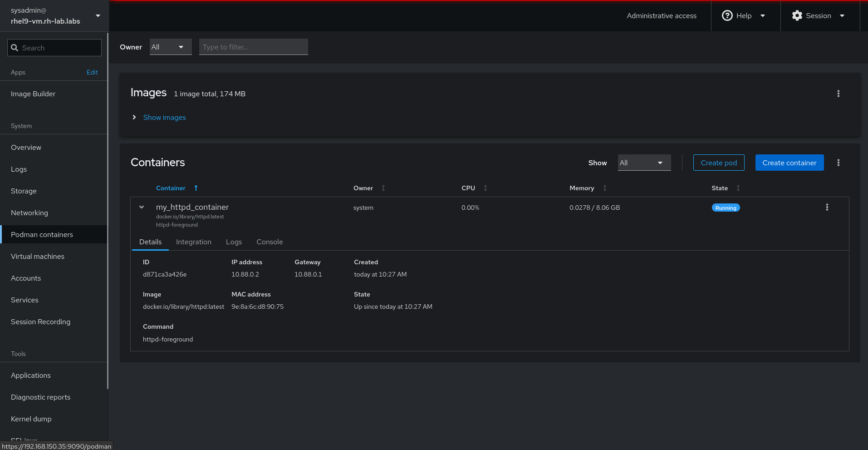Click the Administrative access button
Image resolution: width=868 pixels, height=450 pixels.
[x=661, y=15]
